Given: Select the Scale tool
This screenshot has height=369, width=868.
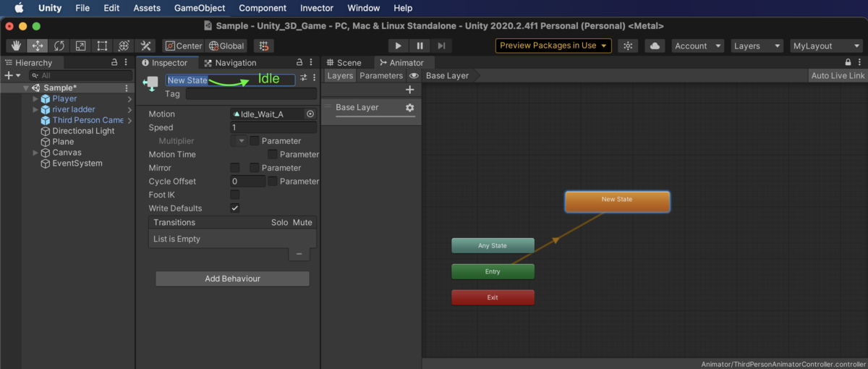Looking at the screenshot, I should [80, 46].
